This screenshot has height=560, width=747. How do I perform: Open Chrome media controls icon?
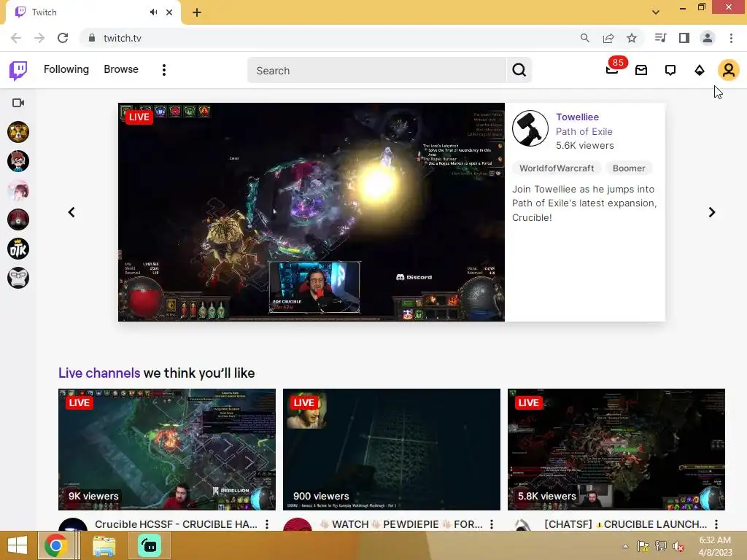[x=660, y=38]
